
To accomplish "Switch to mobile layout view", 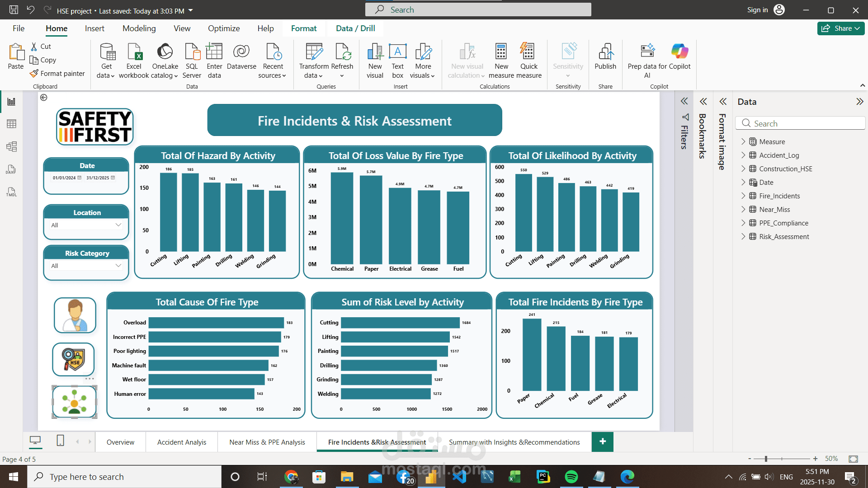I will pos(60,441).
